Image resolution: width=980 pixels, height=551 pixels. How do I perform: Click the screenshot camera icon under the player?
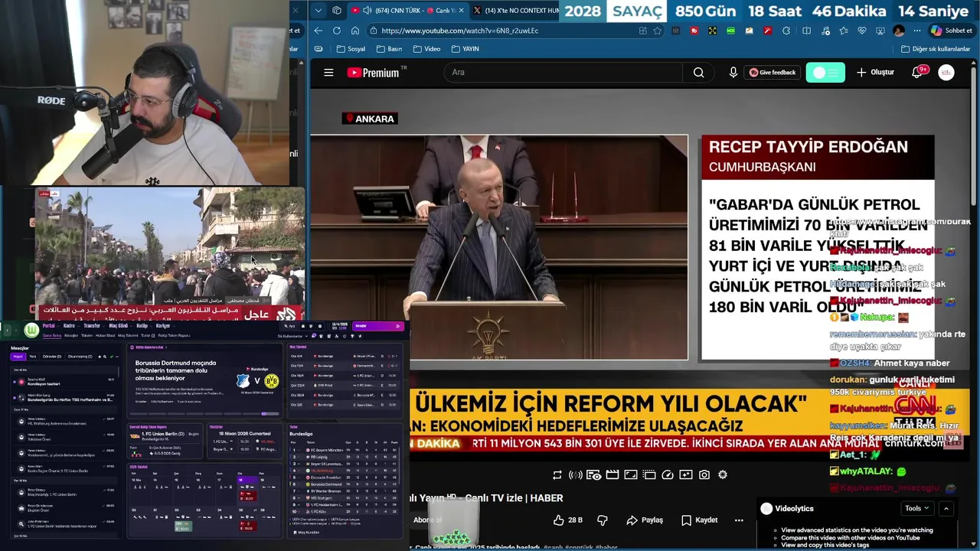point(704,475)
